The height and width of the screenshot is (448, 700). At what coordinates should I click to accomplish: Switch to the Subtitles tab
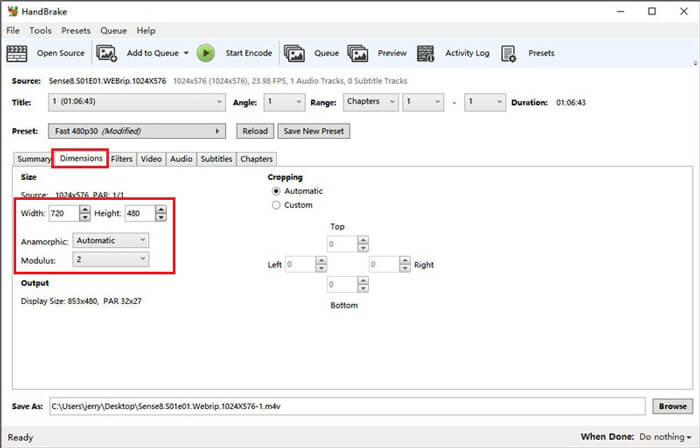pyautogui.click(x=216, y=159)
